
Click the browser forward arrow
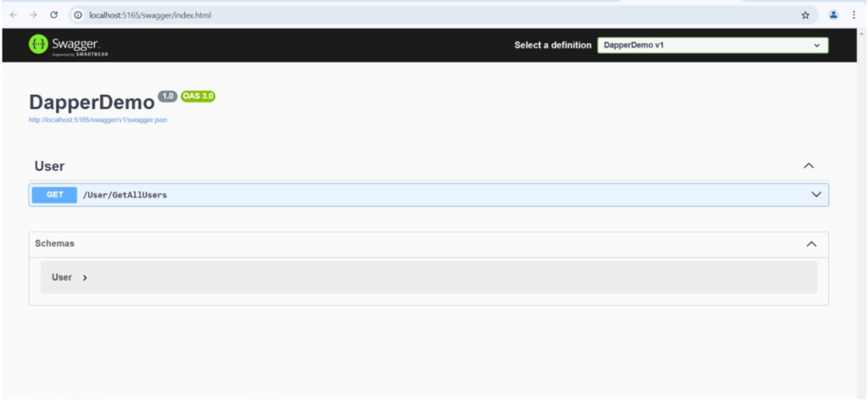(32, 14)
